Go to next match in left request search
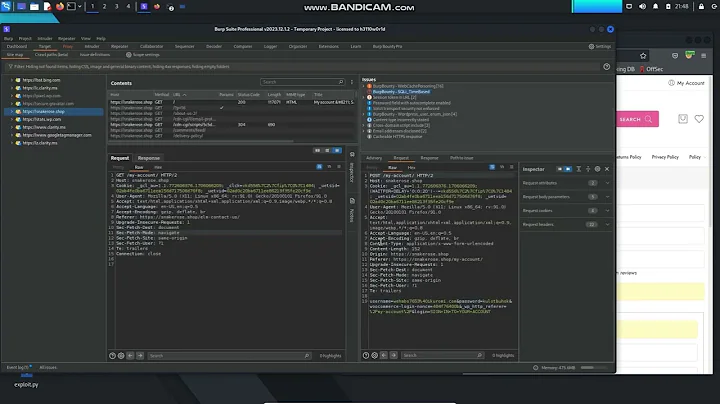720x404 pixels. click(140, 356)
